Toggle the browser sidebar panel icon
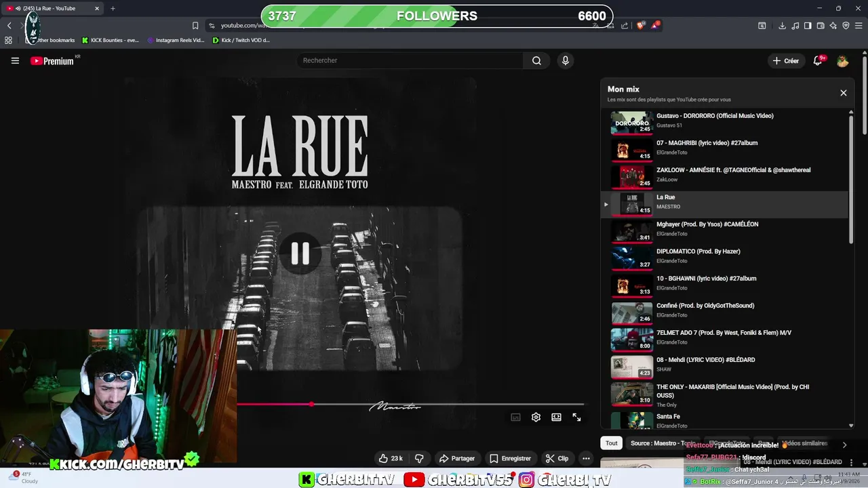The height and width of the screenshot is (488, 868). (x=808, y=25)
